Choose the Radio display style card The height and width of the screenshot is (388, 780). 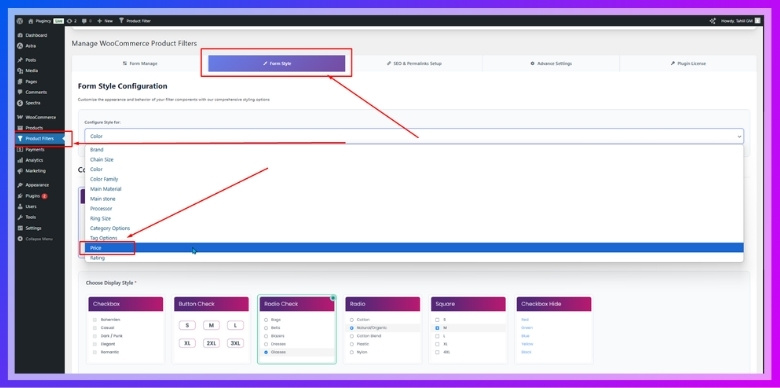point(383,330)
